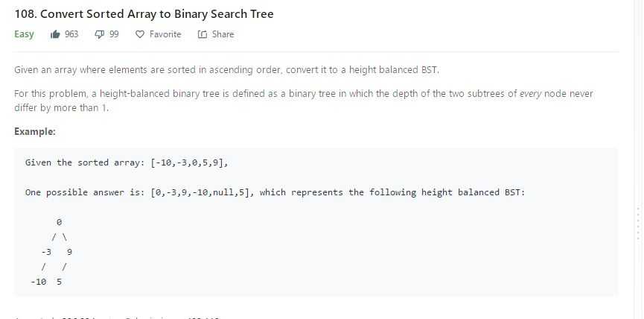Viewport: 644px width, 319px height.
Task: Click the Share text label
Action: (223, 34)
